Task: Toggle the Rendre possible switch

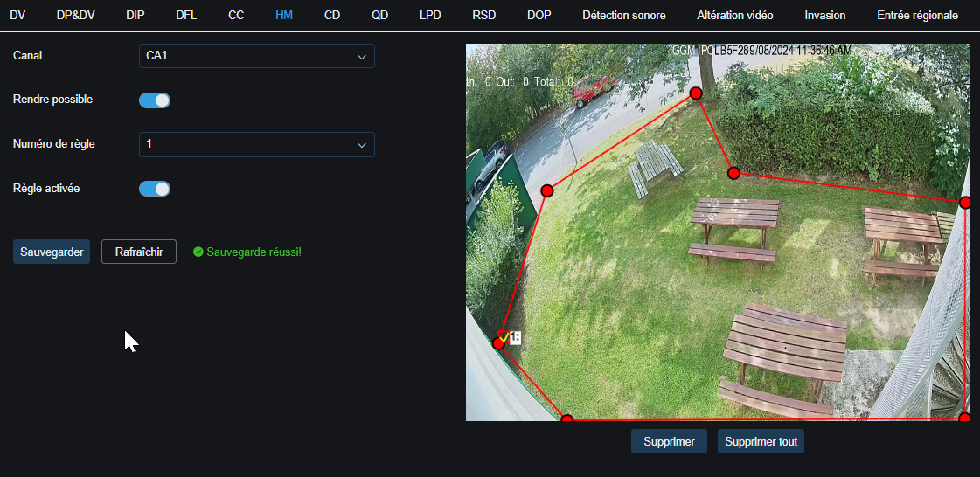Action: [x=155, y=100]
